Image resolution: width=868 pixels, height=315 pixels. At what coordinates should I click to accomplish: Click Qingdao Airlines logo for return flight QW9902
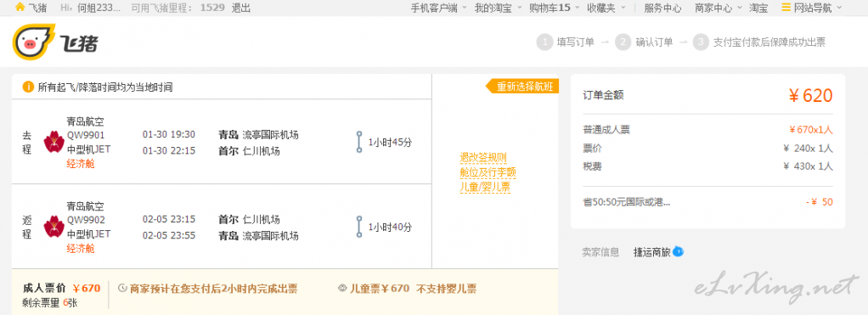click(54, 226)
